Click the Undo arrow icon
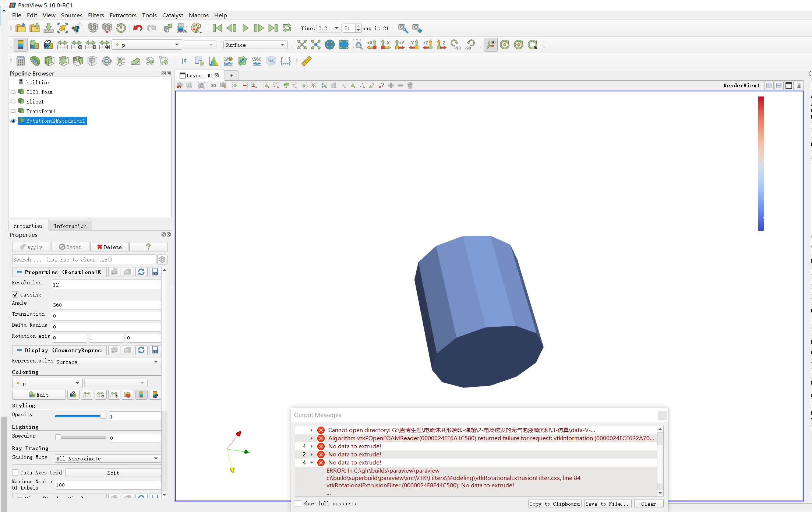The height and width of the screenshot is (512, 812). (x=137, y=28)
